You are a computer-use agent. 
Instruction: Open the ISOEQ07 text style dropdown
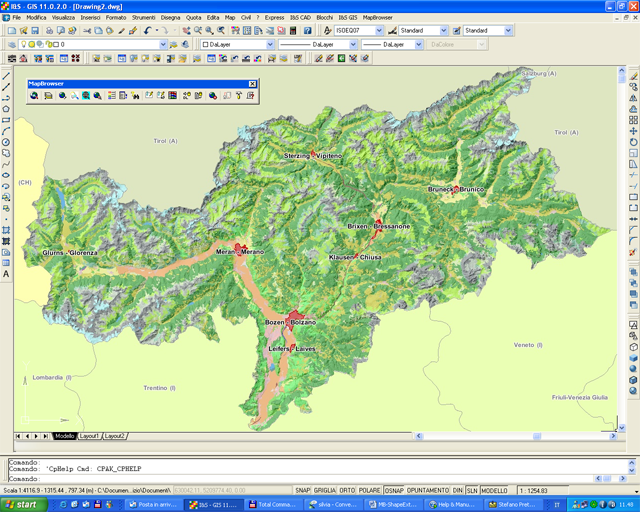click(377, 31)
